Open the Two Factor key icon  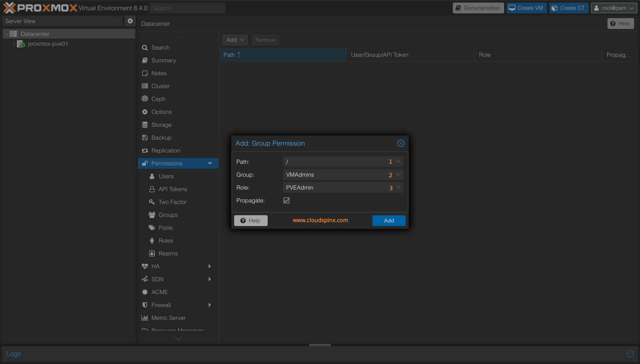152,202
